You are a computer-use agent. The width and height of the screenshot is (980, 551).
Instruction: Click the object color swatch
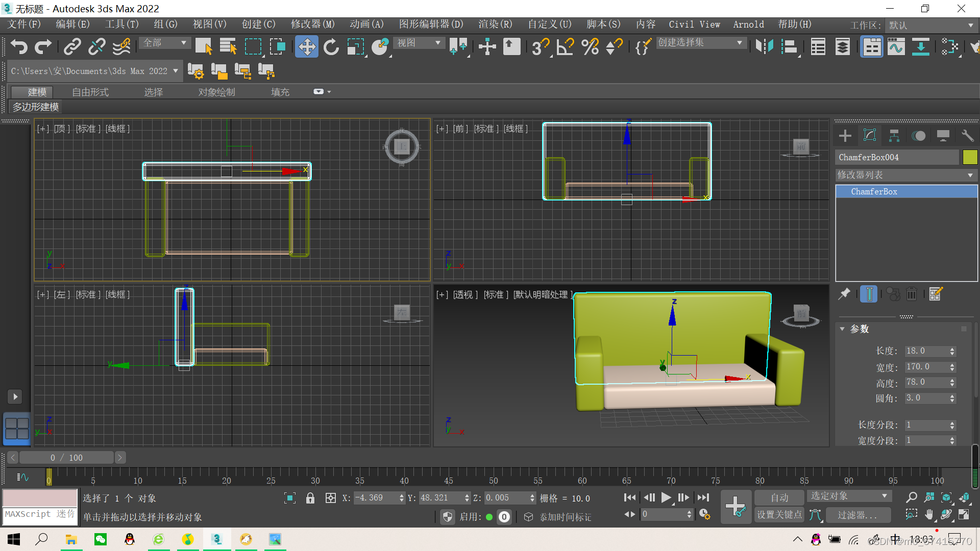click(969, 157)
